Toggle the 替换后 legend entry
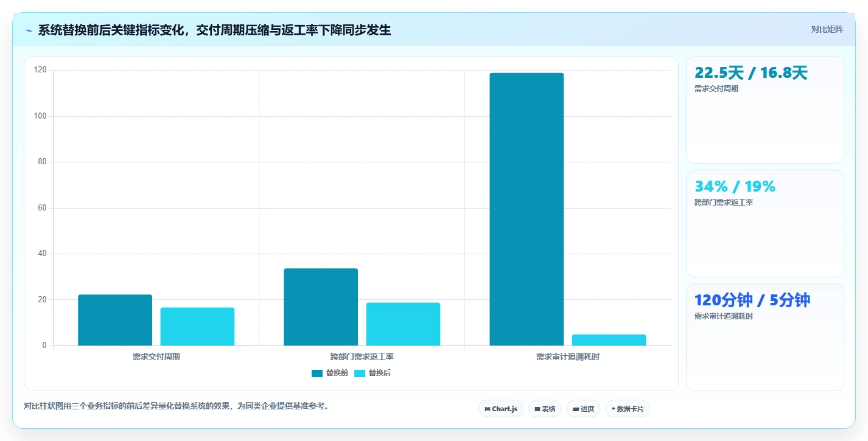 point(373,373)
